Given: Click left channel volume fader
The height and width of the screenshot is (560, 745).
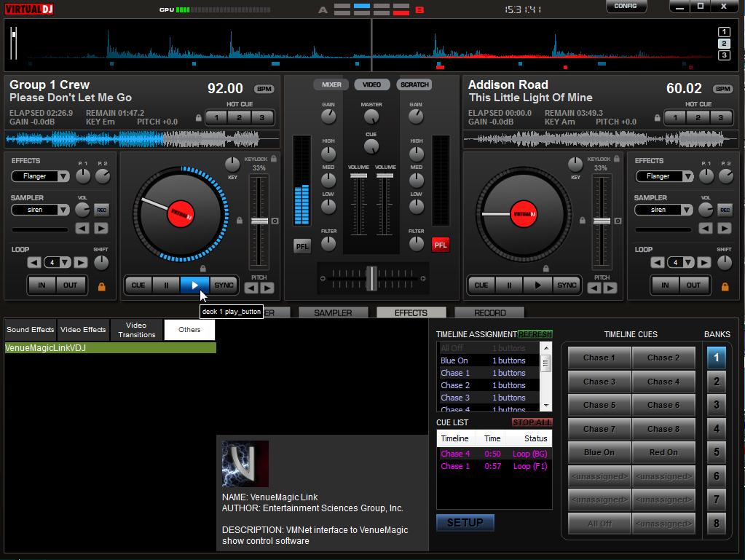Looking at the screenshot, I should click(x=358, y=176).
